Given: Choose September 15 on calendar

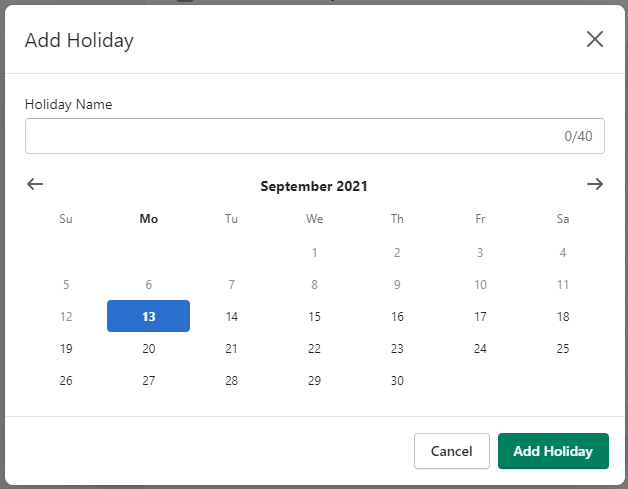Looking at the screenshot, I should [314, 317].
